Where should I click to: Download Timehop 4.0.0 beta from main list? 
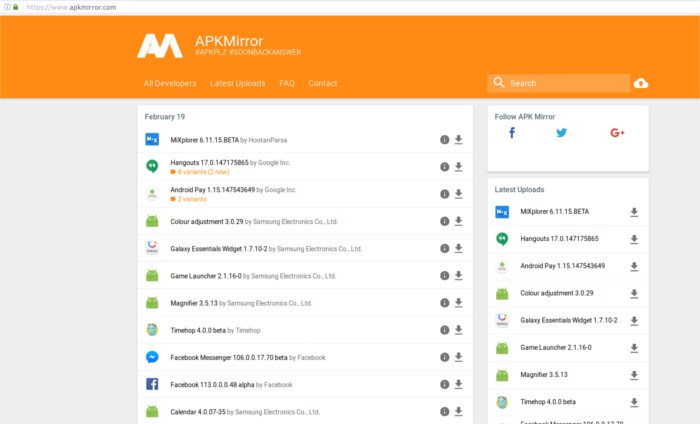point(458,330)
